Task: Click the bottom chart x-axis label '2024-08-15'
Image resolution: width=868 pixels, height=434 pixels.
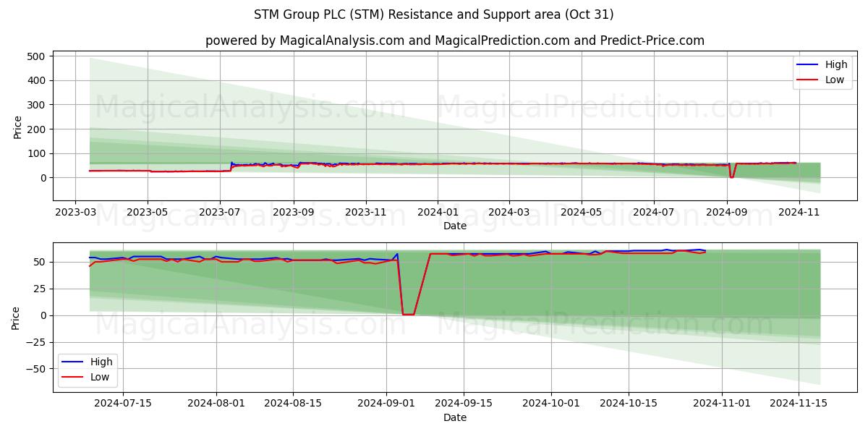Action: click(x=293, y=404)
